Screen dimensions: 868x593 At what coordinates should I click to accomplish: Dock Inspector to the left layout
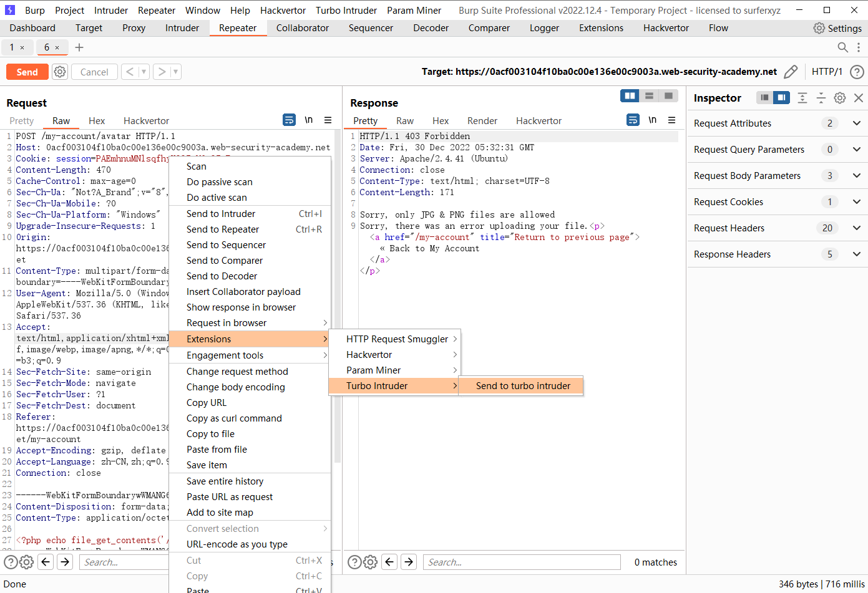pos(764,97)
